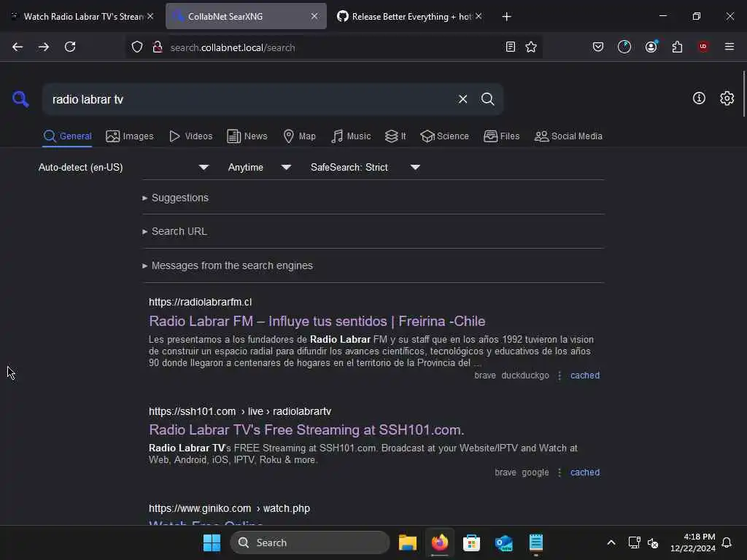Image resolution: width=747 pixels, height=560 pixels.
Task: Switch to Images category
Action: point(130,136)
